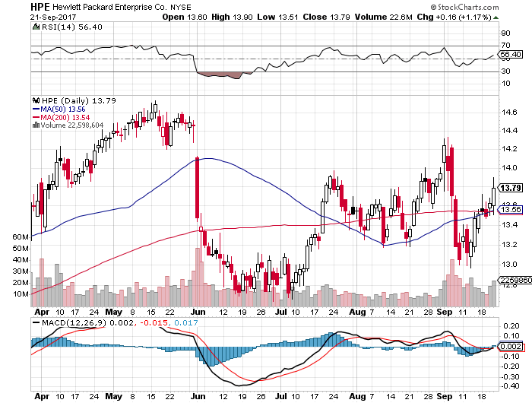Image resolution: width=532 pixels, height=403 pixels.
Task: Click the blue MA(50) legend marker
Action: [x=35, y=108]
